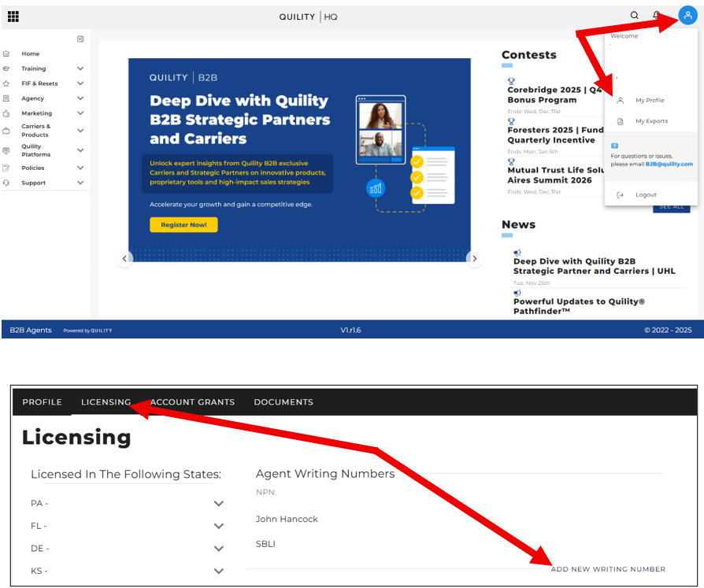This screenshot has width=704, height=588.
Task: Expand the Carriers & Products section
Action: coord(80,130)
